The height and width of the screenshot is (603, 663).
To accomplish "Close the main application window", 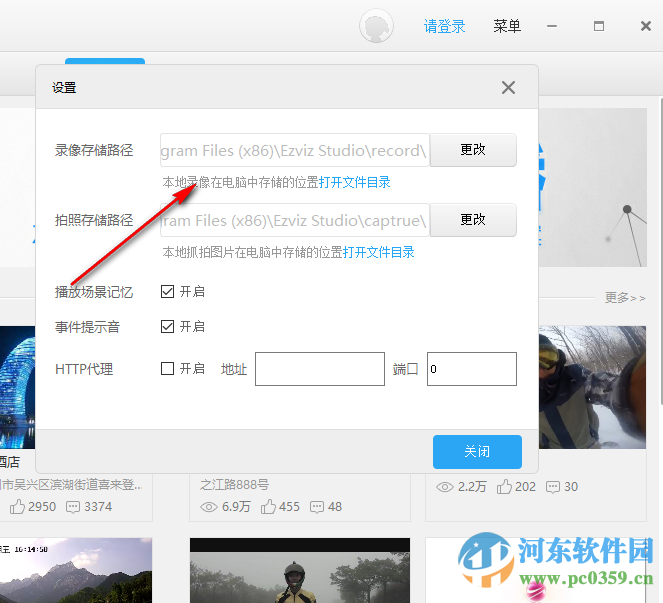I will tap(646, 26).
